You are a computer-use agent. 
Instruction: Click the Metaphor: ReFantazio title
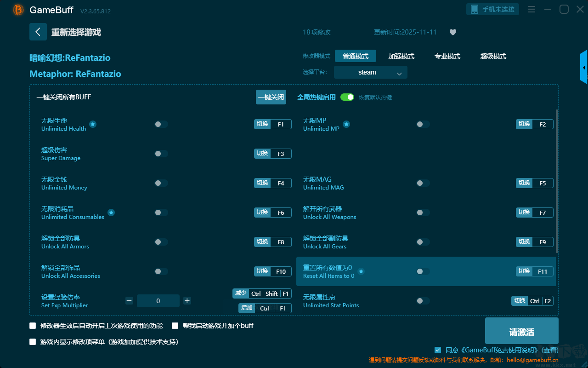point(75,74)
